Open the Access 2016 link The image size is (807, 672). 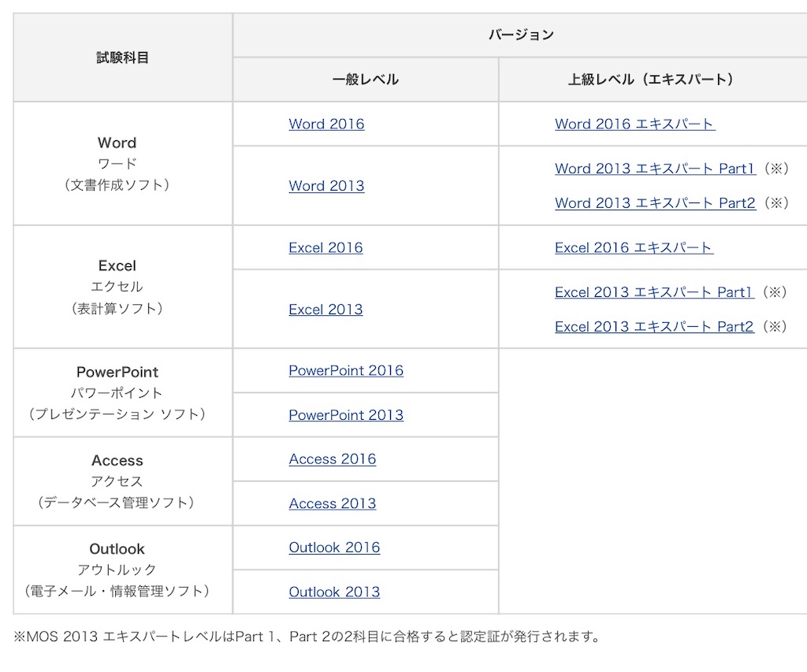click(x=333, y=459)
